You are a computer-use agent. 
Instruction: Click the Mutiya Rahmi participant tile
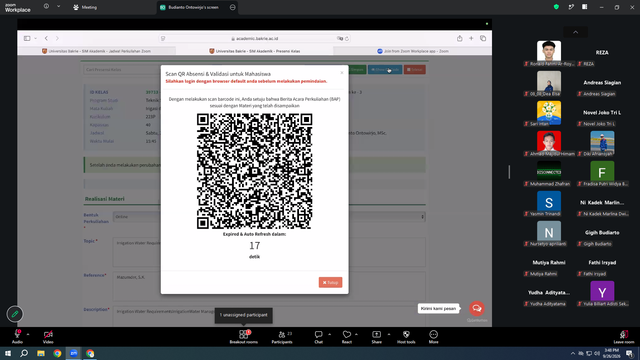(x=549, y=263)
